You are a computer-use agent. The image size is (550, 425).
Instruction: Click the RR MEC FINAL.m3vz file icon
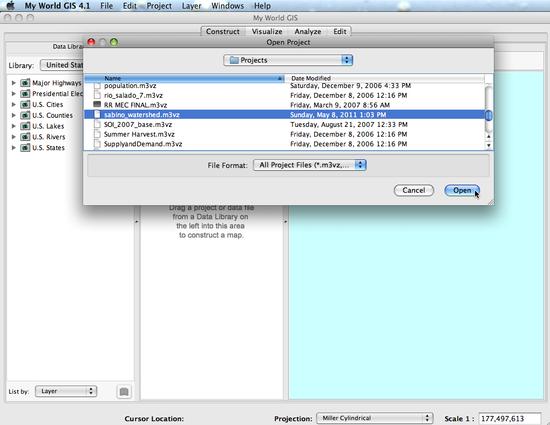coord(97,104)
